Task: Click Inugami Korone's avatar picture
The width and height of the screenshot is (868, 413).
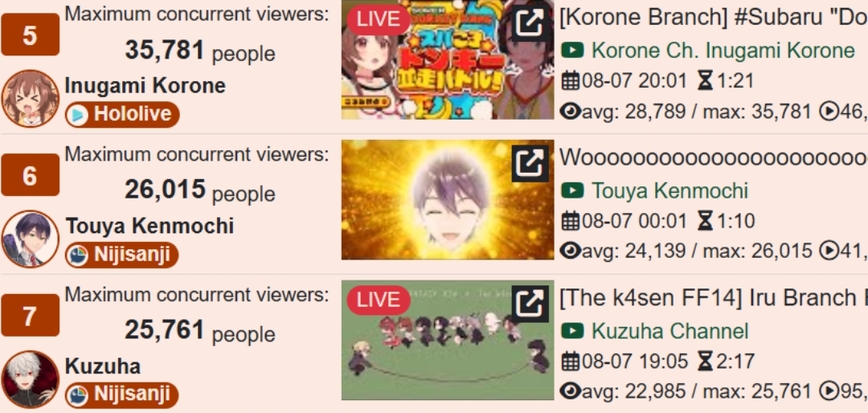Action: coord(30,99)
